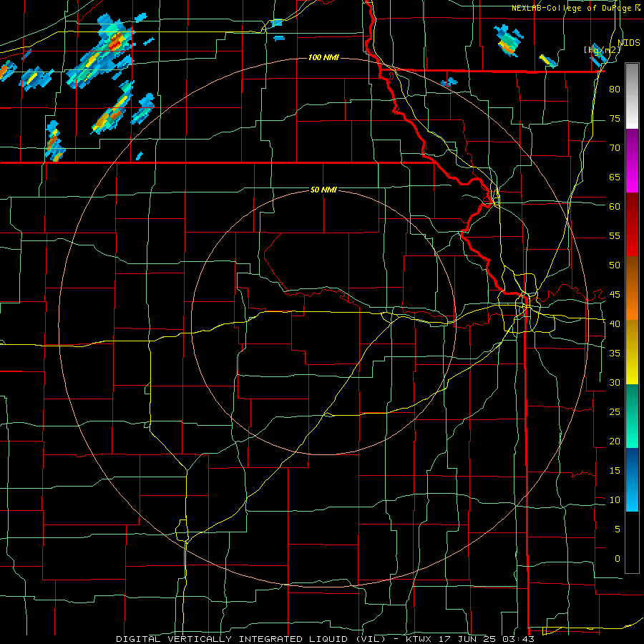The width and height of the screenshot is (644, 644).
Task: Click the scale value "15"
Action: tap(615, 471)
